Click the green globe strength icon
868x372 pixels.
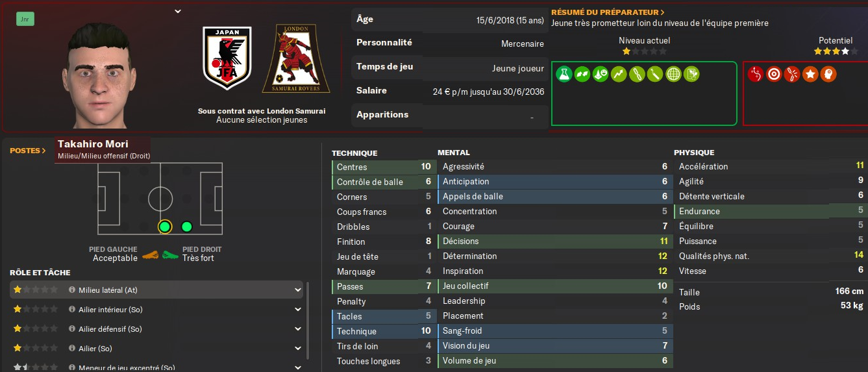(673, 75)
